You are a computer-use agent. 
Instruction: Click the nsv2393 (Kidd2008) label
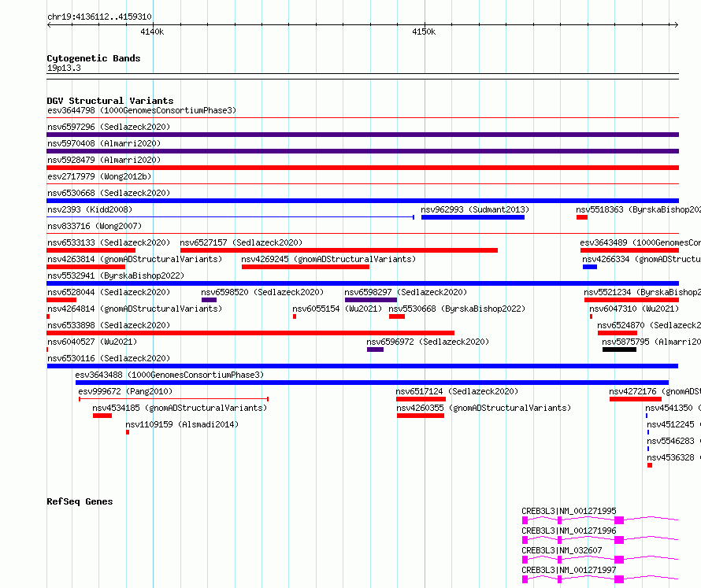tap(90, 209)
